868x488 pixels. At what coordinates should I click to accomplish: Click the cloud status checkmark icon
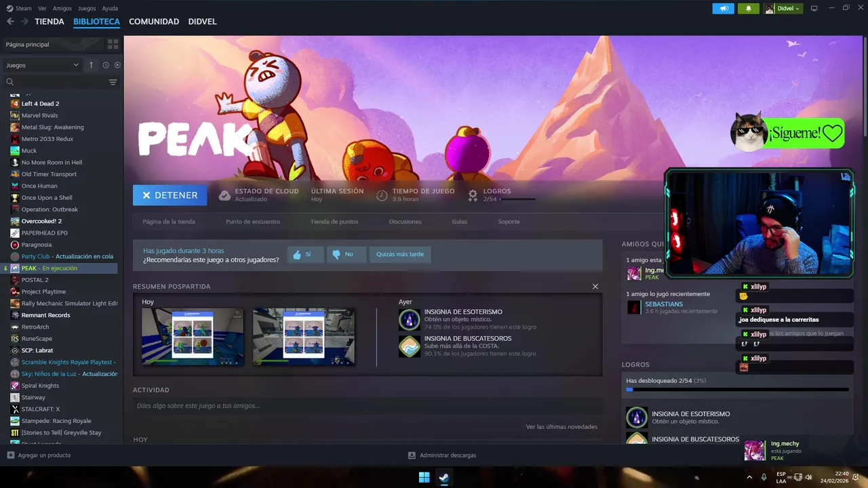224,195
